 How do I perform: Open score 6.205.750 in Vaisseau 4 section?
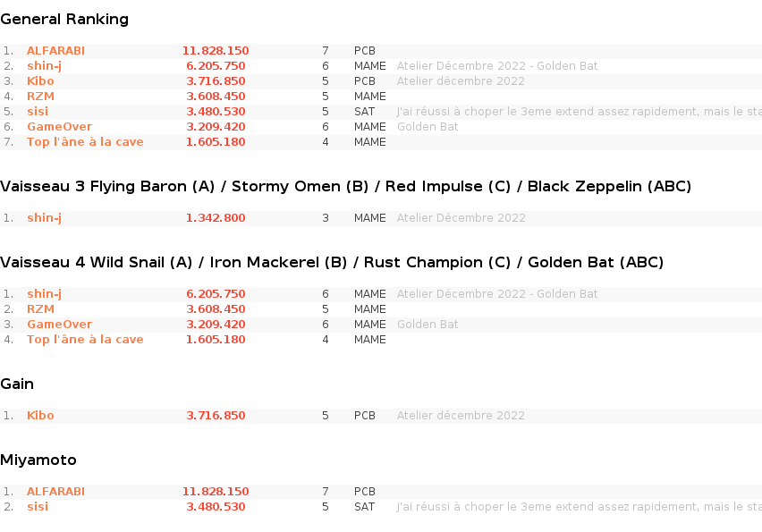216,294
